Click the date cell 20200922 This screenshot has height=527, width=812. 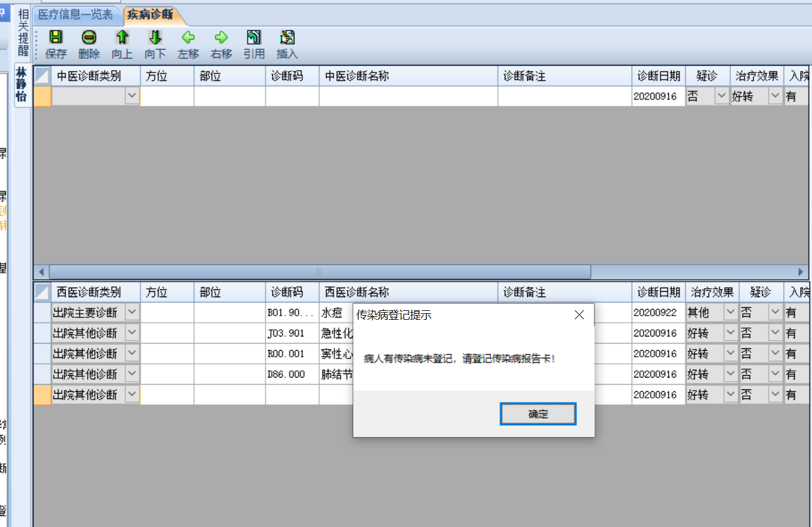click(659, 312)
